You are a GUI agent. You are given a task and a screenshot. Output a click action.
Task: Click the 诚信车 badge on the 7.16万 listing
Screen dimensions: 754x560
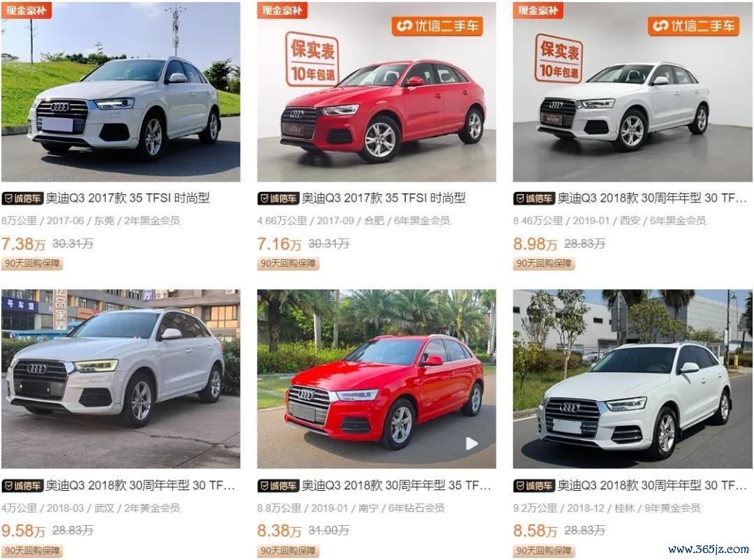point(279,198)
